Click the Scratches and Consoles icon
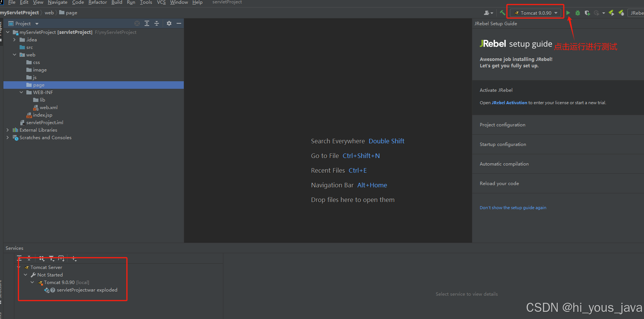Image resolution: width=644 pixels, height=319 pixels. [x=15, y=138]
